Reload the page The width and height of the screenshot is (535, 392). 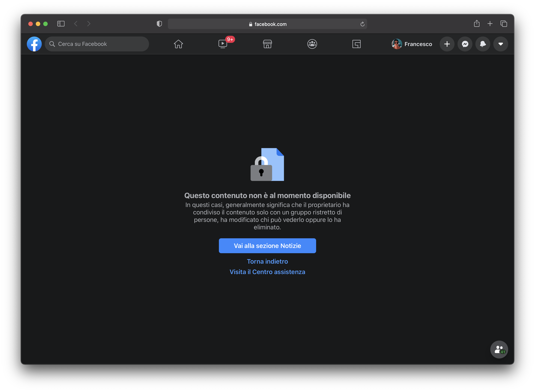coord(362,24)
